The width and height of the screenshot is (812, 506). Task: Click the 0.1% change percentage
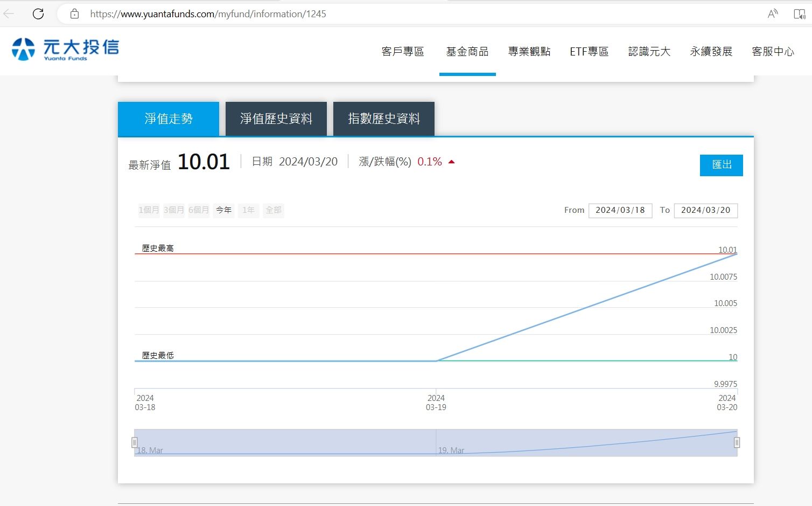tap(430, 162)
